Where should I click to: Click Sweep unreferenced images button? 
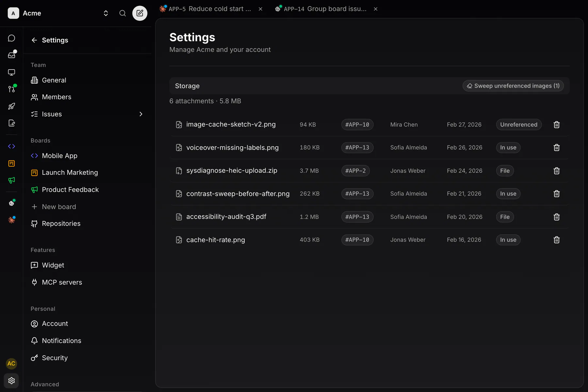tap(513, 86)
